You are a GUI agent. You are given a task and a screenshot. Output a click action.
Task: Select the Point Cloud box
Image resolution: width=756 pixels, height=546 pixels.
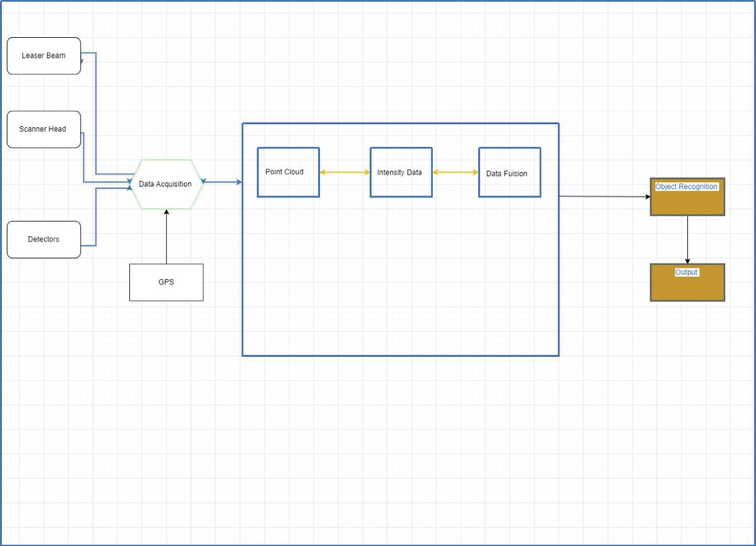click(289, 172)
